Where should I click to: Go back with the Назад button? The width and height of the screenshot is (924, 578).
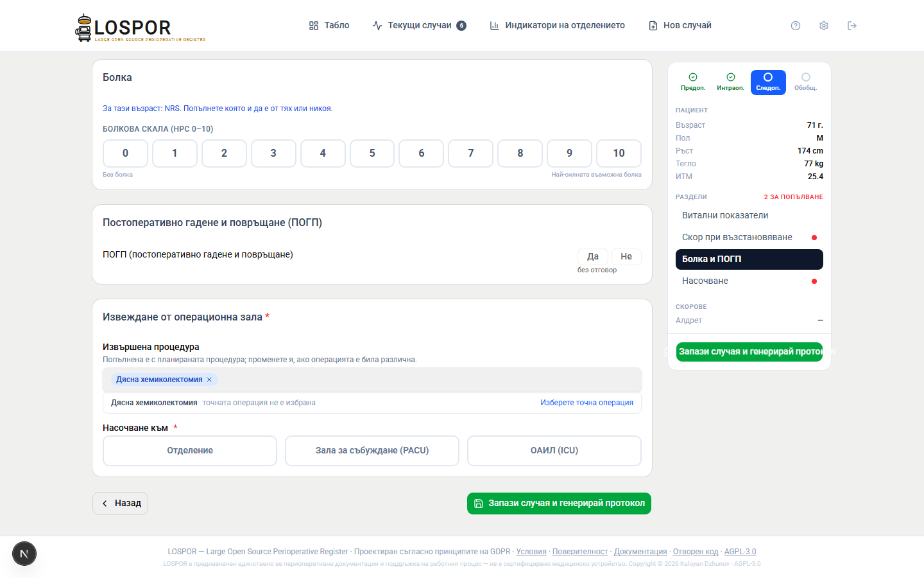coord(121,504)
